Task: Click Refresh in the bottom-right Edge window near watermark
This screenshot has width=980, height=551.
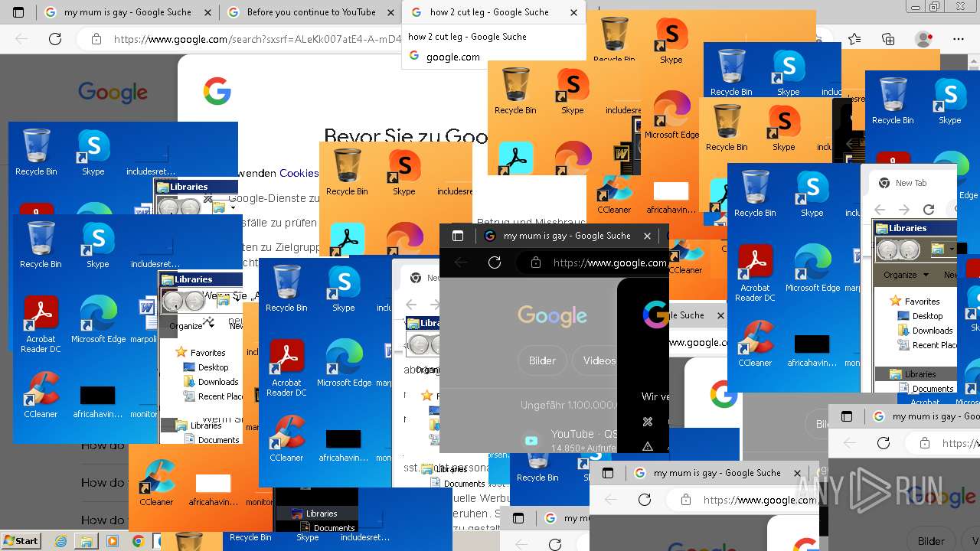Action: coord(884,443)
